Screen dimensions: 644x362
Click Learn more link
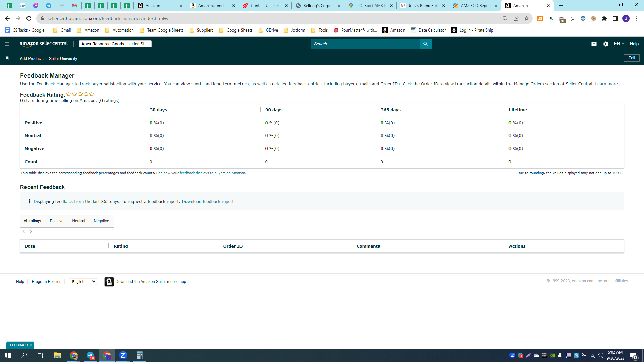[x=606, y=84]
